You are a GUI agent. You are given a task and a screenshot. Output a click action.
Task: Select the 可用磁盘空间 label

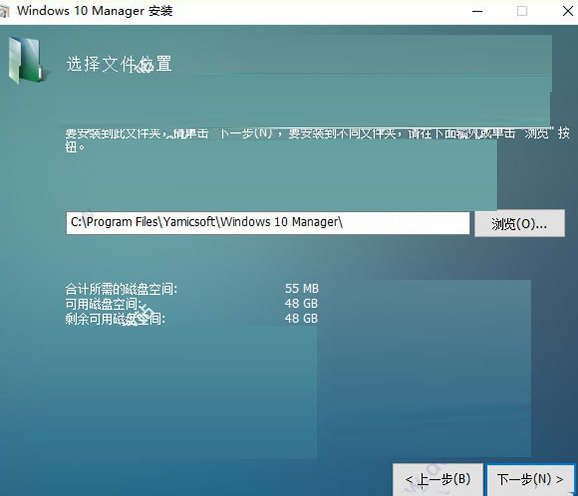point(103,304)
